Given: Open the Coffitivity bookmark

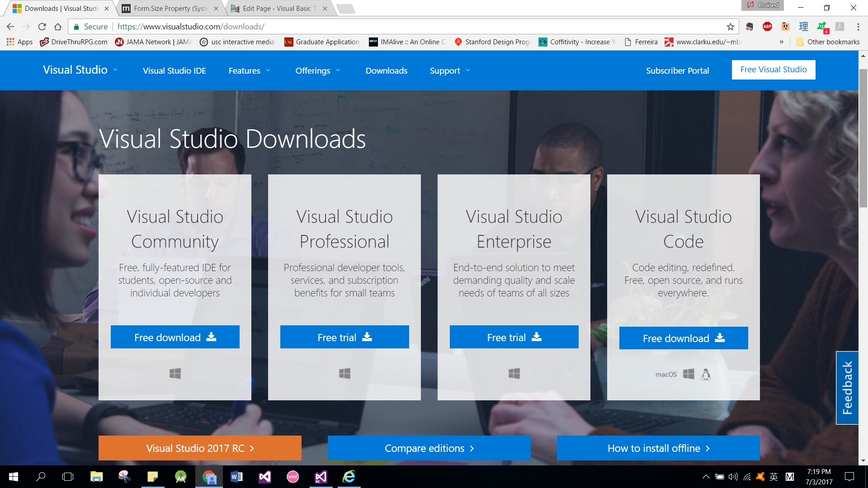Looking at the screenshot, I should pos(577,42).
